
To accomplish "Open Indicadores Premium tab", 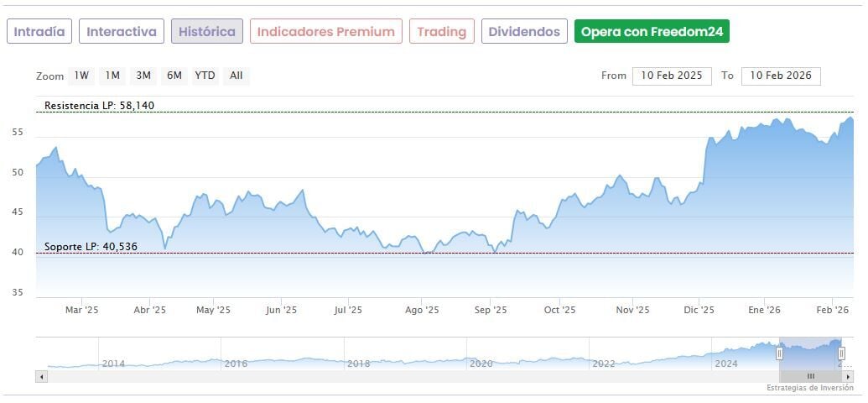I will 325,32.
